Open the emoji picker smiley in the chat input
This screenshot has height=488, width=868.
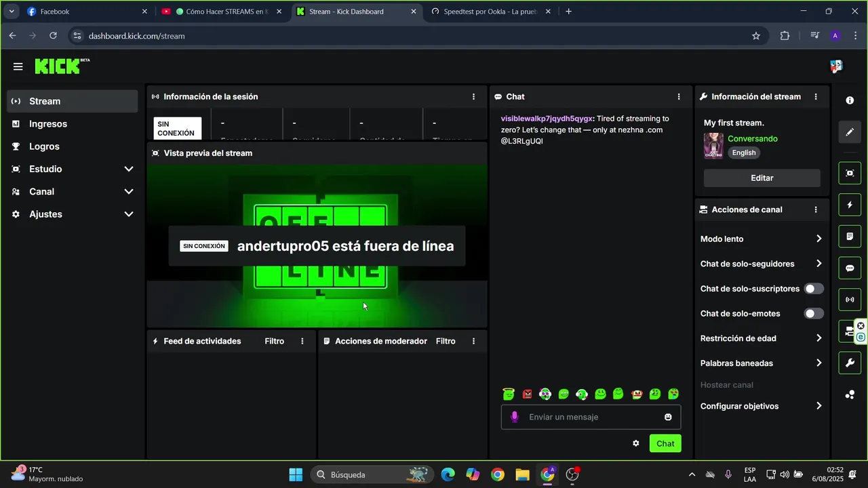(x=668, y=417)
